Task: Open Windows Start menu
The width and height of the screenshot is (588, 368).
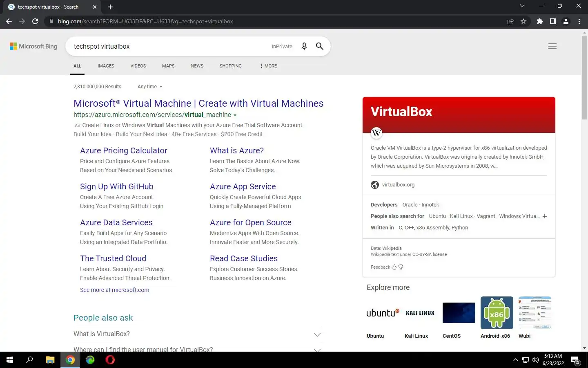Action: click(10, 360)
